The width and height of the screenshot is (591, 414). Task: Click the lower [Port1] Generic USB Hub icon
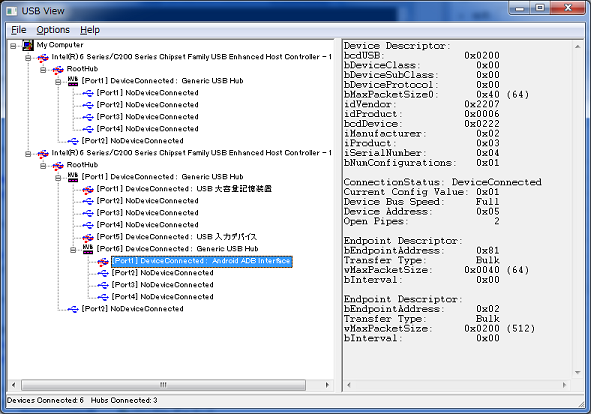tap(73, 177)
